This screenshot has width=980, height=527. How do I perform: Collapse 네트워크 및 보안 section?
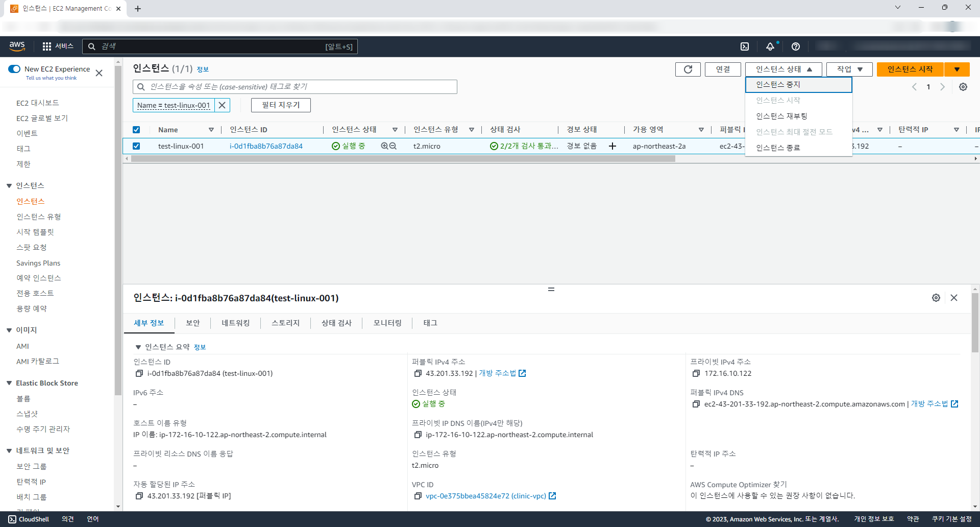(9, 451)
